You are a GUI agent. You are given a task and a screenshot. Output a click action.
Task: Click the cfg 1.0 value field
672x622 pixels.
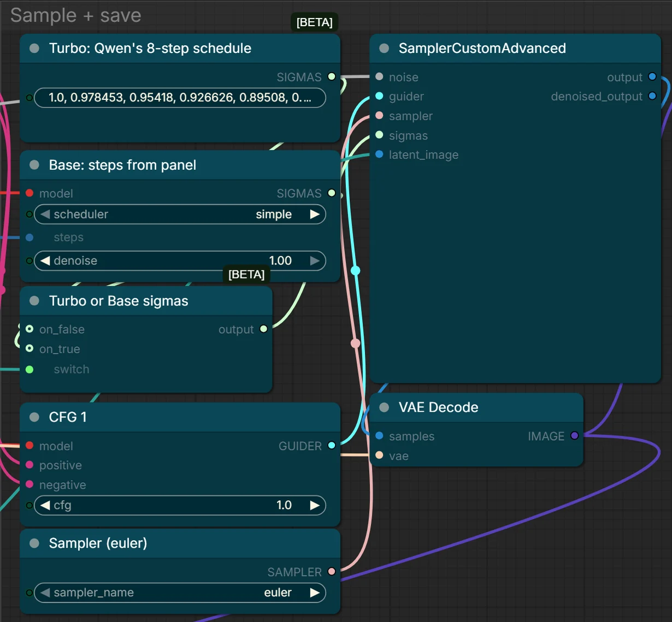180,505
